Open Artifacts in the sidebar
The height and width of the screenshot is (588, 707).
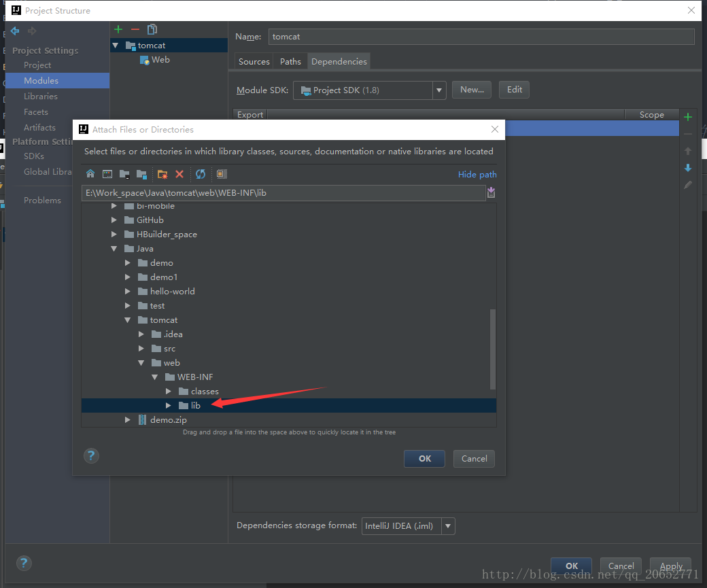(x=39, y=128)
